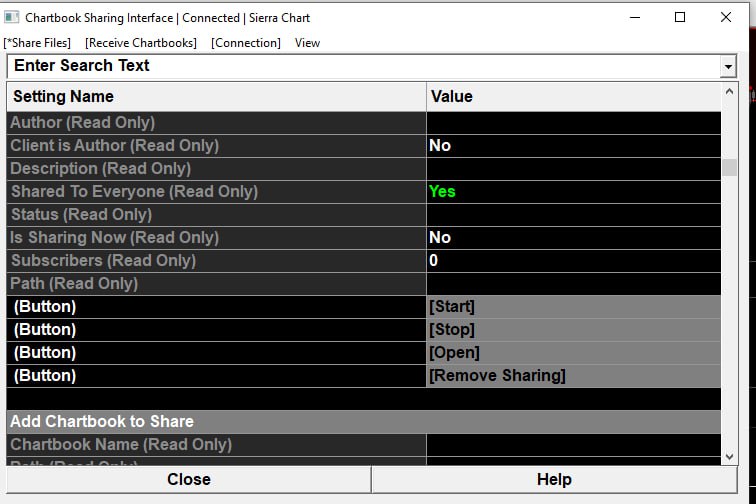Click the [Start] sharing button
The image size is (756, 504).
coord(574,307)
